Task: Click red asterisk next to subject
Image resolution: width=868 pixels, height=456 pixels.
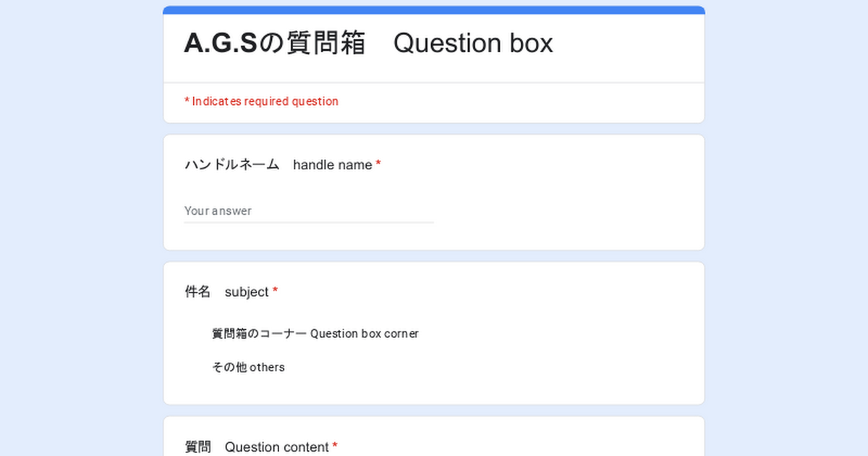Action: 275,292
